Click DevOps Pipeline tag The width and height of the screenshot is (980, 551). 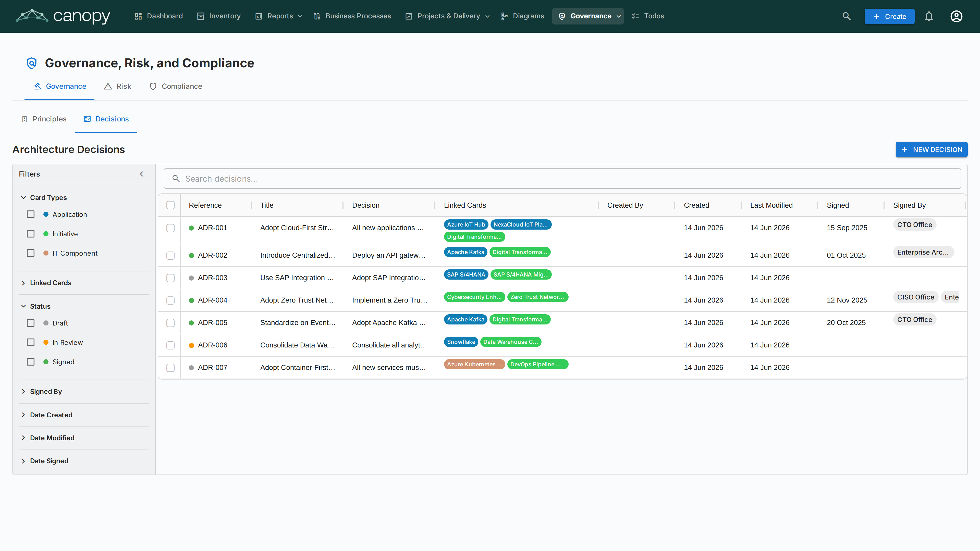pos(538,364)
